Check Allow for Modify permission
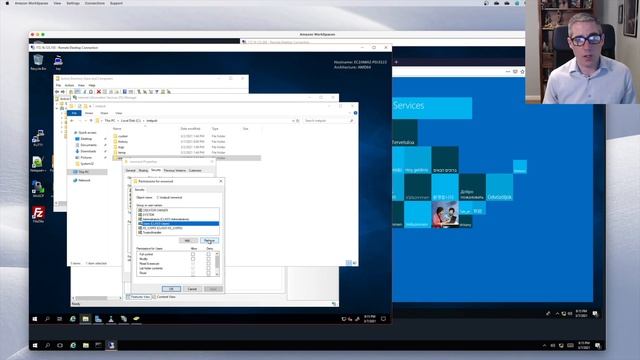 [x=193, y=259]
